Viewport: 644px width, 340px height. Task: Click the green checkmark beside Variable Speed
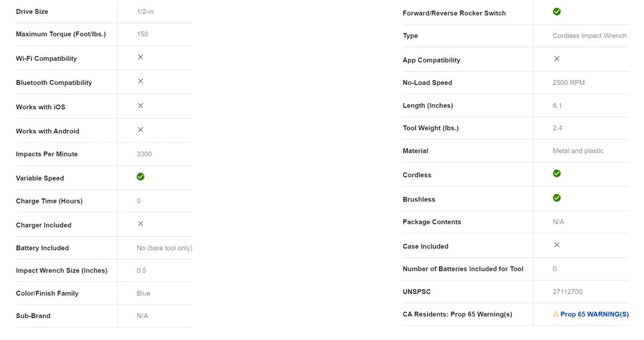[140, 177]
